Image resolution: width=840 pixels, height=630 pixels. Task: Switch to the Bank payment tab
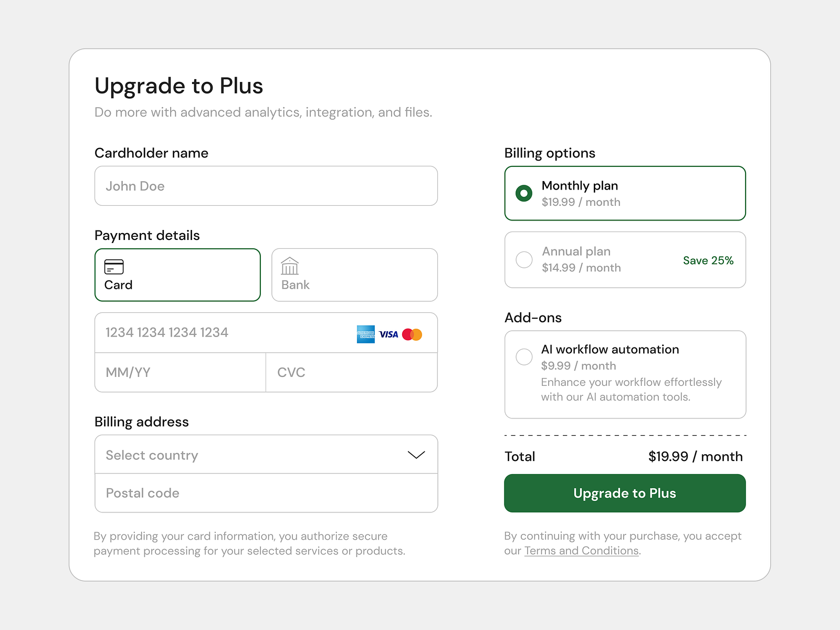coord(354,275)
